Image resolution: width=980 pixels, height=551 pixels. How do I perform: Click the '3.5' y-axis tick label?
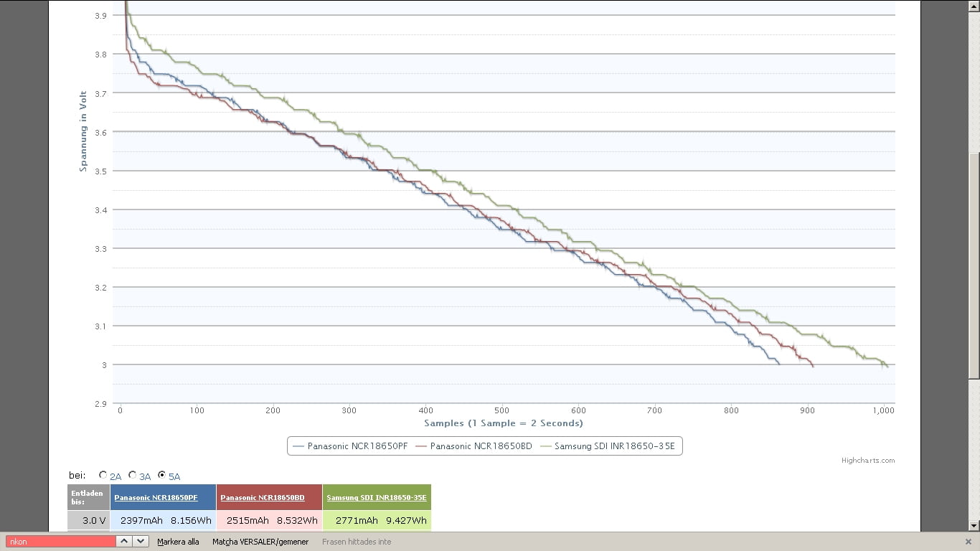tap(100, 171)
